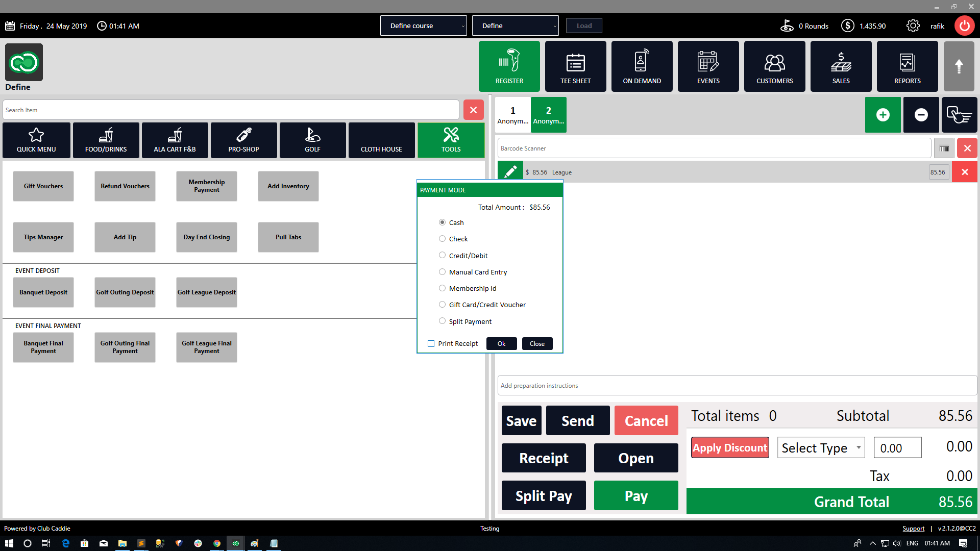Enable the Print Receipt checkbox
Image resolution: width=980 pixels, height=551 pixels.
[431, 343]
